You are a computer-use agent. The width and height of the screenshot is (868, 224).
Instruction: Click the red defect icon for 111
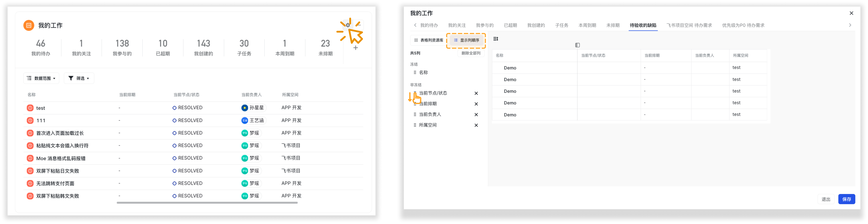click(30, 120)
